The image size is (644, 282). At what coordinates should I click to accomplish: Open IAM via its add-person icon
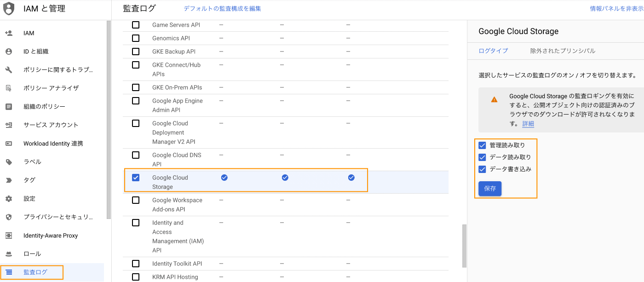click(9, 33)
